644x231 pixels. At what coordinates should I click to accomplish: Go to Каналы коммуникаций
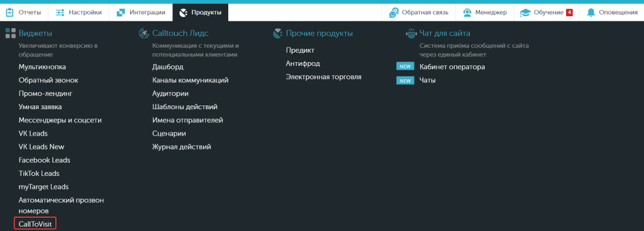point(190,80)
